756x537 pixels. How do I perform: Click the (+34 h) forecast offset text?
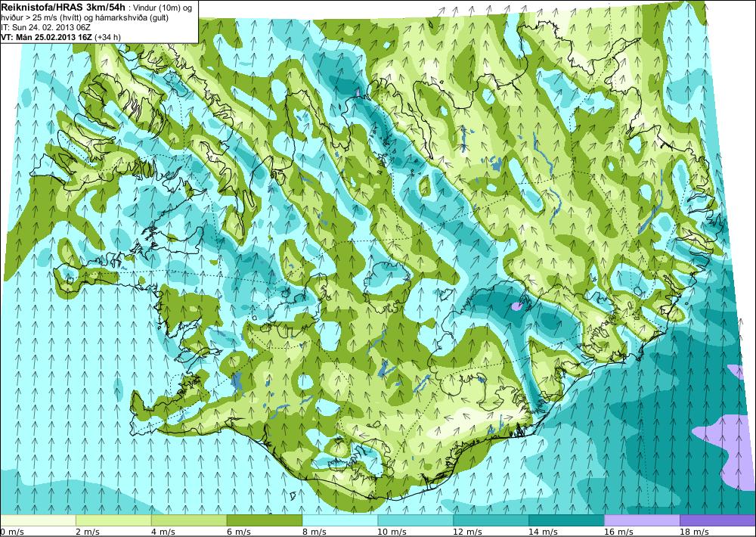pyautogui.click(x=108, y=37)
